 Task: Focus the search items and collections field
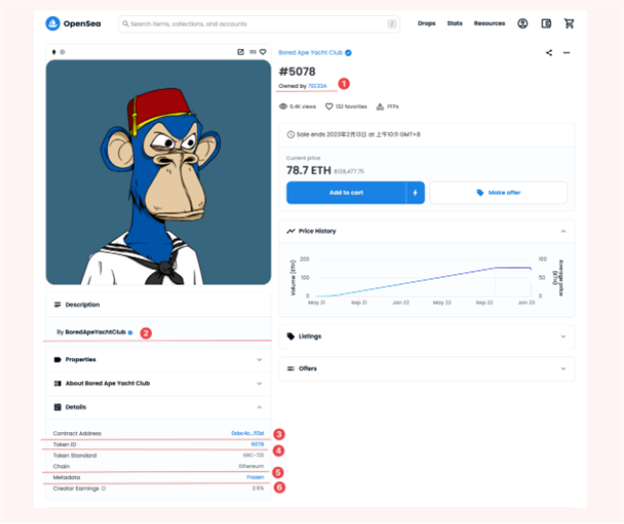point(259,24)
